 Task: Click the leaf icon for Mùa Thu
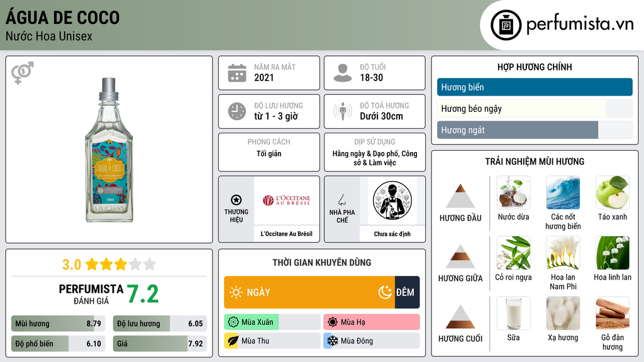(233, 341)
